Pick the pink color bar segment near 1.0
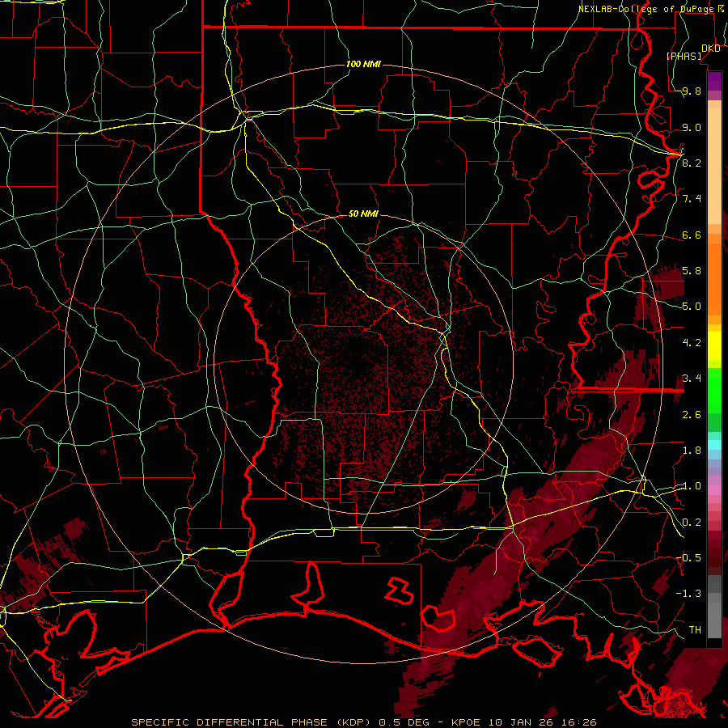This screenshot has height=728, width=728. point(714,490)
